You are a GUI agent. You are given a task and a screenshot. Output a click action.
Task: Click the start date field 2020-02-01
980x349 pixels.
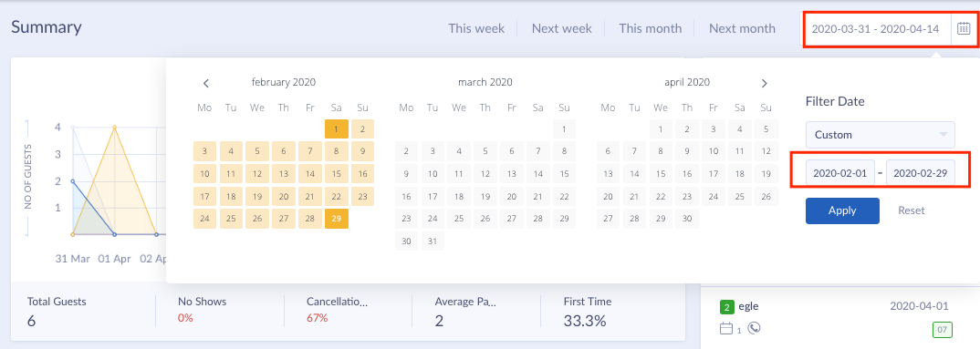pyautogui.click(x=840, y=173)
